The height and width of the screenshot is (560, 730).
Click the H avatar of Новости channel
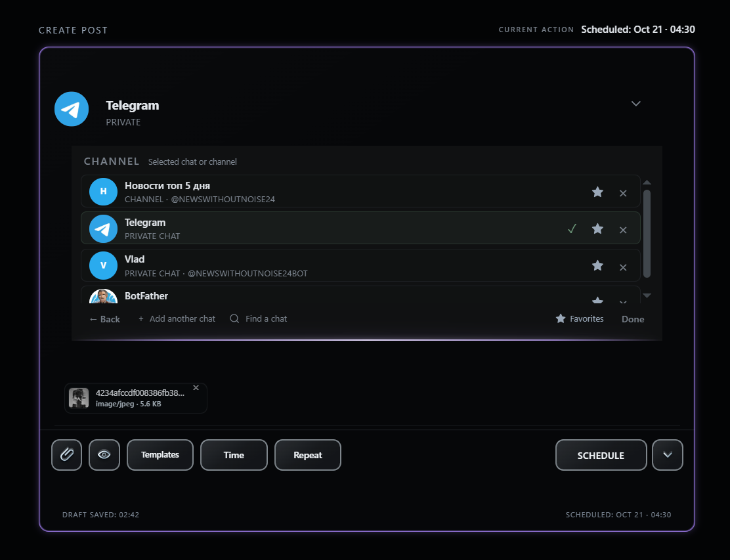click(103, 191)
